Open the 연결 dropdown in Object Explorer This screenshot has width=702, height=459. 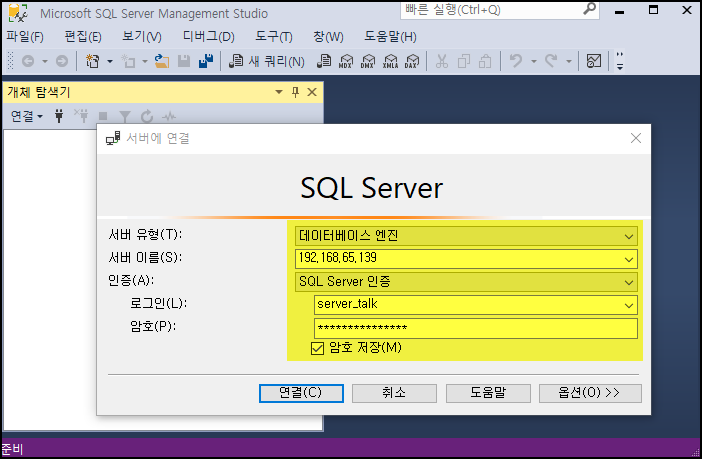pos(26,116)
